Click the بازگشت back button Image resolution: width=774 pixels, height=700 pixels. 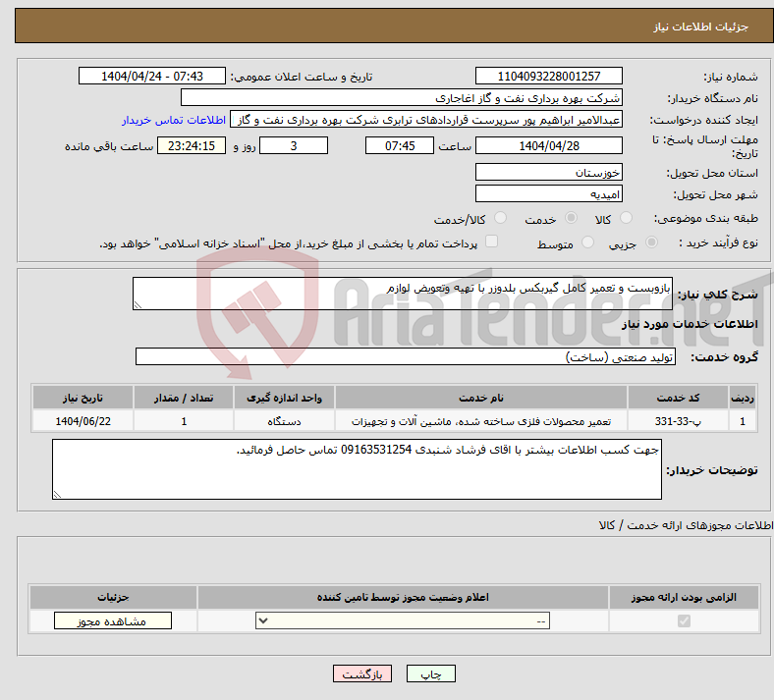point(362,673)
